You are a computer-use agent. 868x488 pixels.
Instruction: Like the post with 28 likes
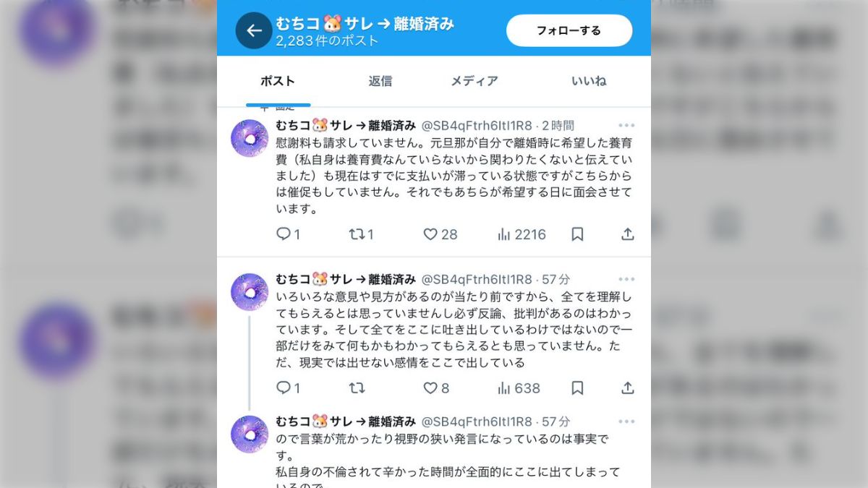pyautogui.click(x=440, y=234)
